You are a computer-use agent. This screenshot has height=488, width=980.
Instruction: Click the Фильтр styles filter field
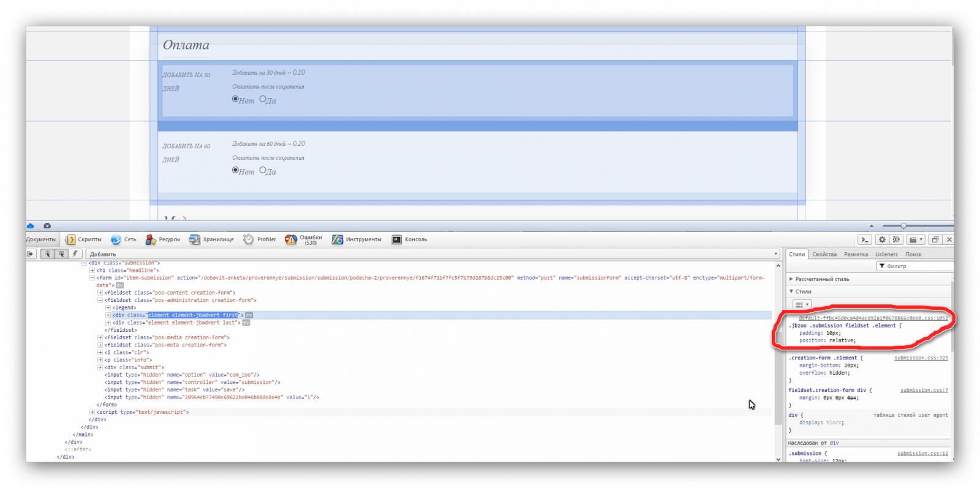[916, 266]
